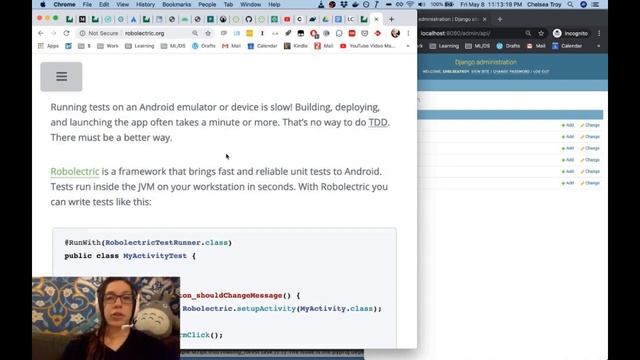Open the Window menu
Image resolution: width=640 pixels, height=360 pixels.
coord(250,4)
